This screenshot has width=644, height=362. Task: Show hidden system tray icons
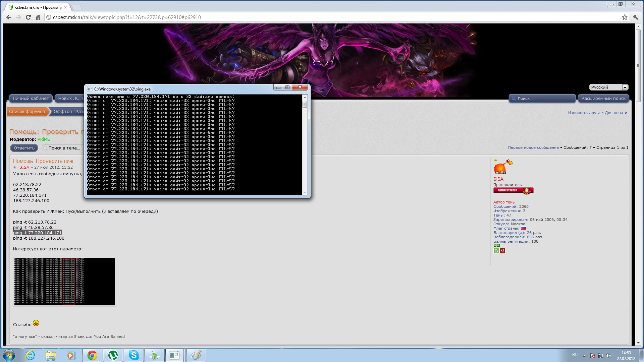point(584,356)
